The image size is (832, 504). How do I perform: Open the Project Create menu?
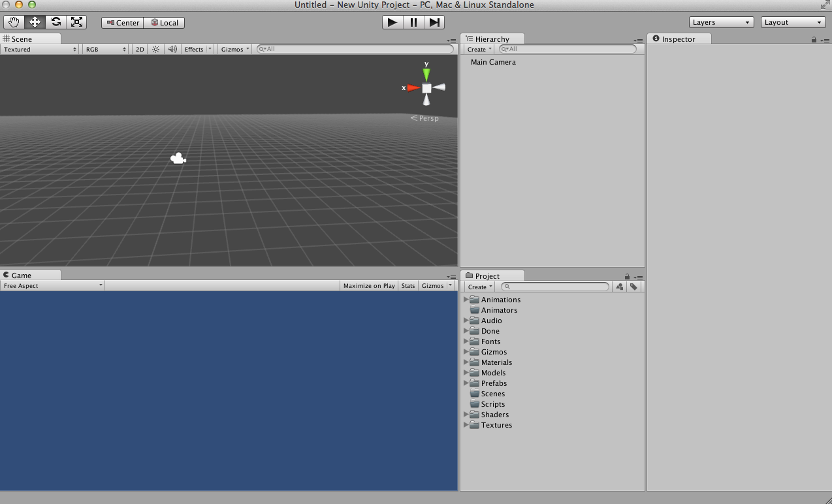479,287
